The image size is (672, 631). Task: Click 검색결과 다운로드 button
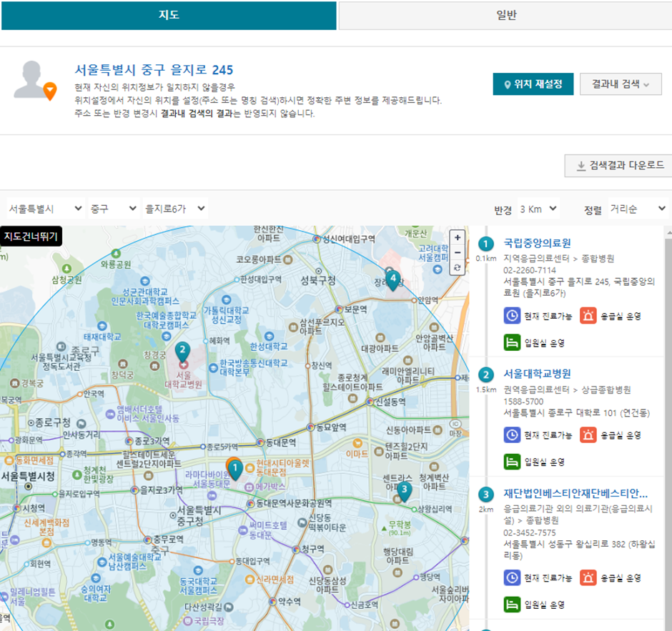pos(620,165)
